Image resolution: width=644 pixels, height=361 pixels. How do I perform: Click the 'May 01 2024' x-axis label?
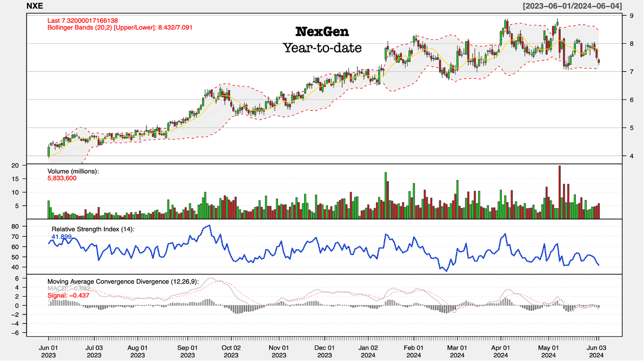549,351
